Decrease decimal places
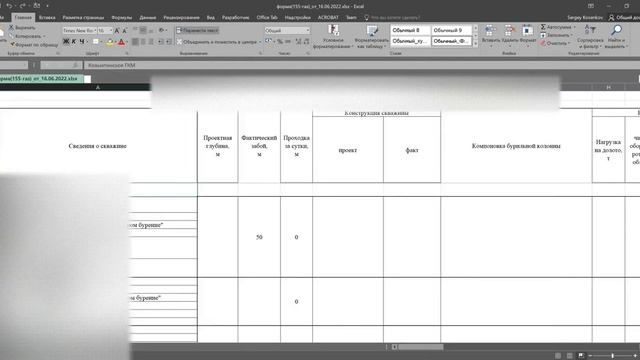The image size is (640, 360). click(x=306, y=42)
